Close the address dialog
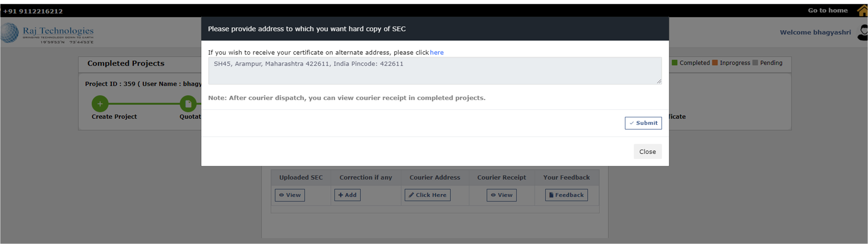This screenshot has width=868, height=244. tap(647, 151)
